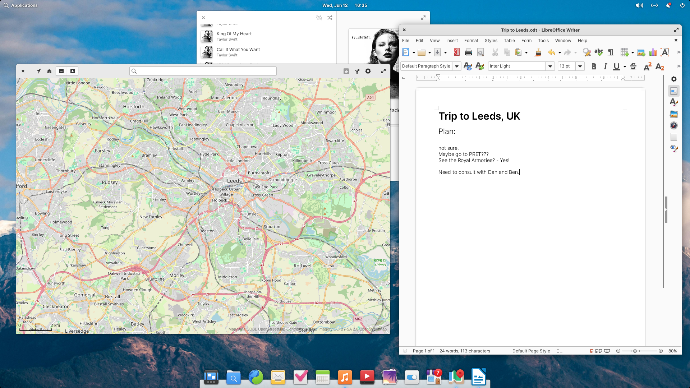Apply Superscript formatting

click(647, 66)
